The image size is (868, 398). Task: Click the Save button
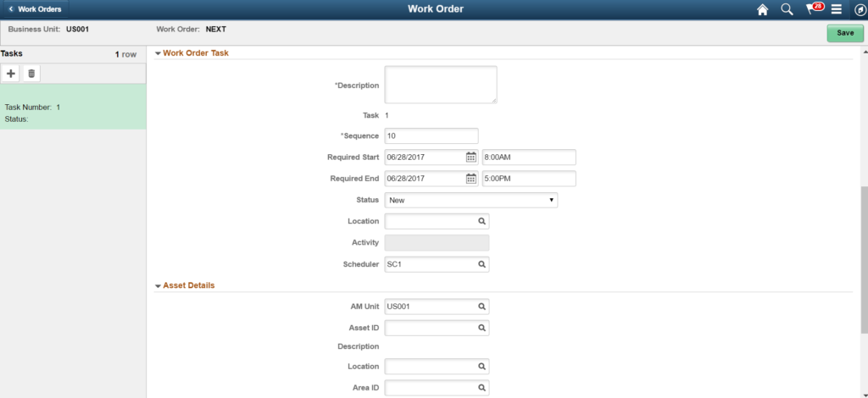tap(845, 33)
